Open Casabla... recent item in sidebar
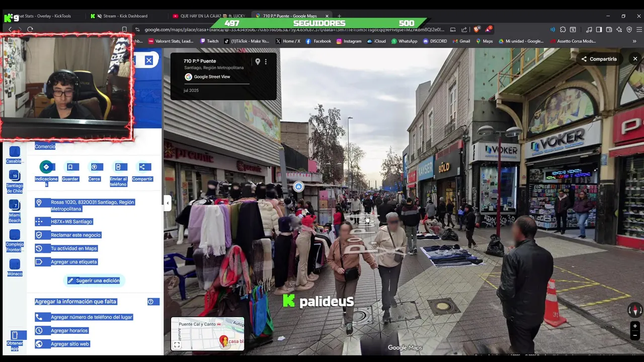The image size is (644, 362). [15, 154]
